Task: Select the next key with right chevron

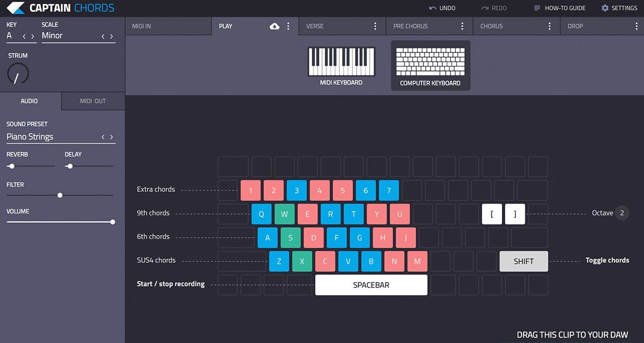Action: (x=33, y=36)
